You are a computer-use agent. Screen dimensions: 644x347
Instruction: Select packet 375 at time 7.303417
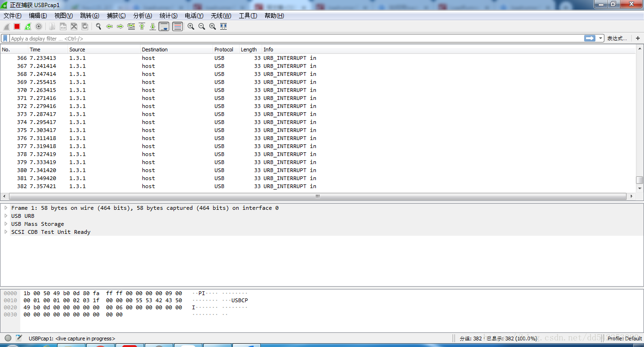click(x=318, y=130)
